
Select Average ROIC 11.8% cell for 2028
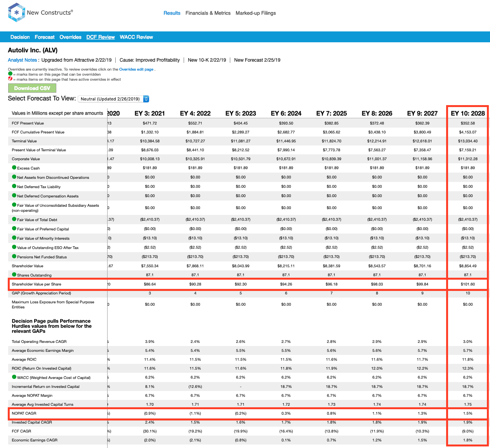468,360
